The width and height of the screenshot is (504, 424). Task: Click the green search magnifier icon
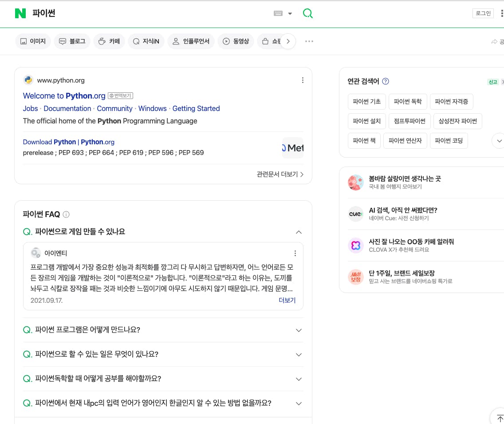307,13
